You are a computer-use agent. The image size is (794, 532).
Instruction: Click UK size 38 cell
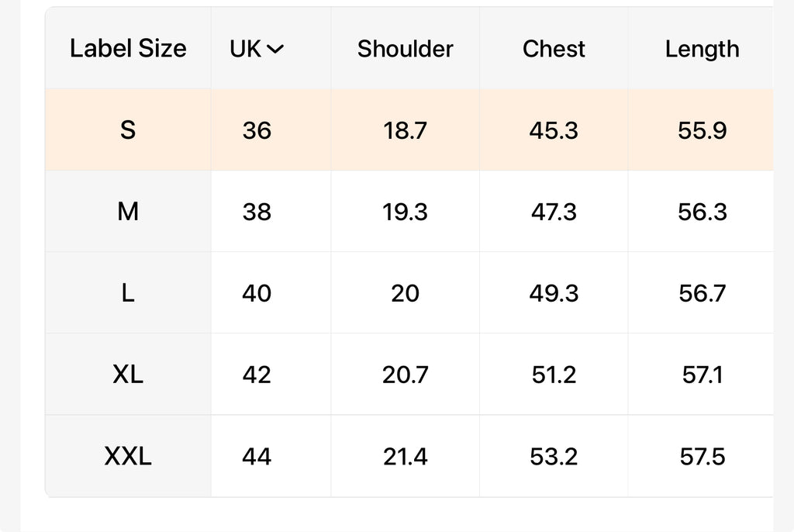pos(257,211)
